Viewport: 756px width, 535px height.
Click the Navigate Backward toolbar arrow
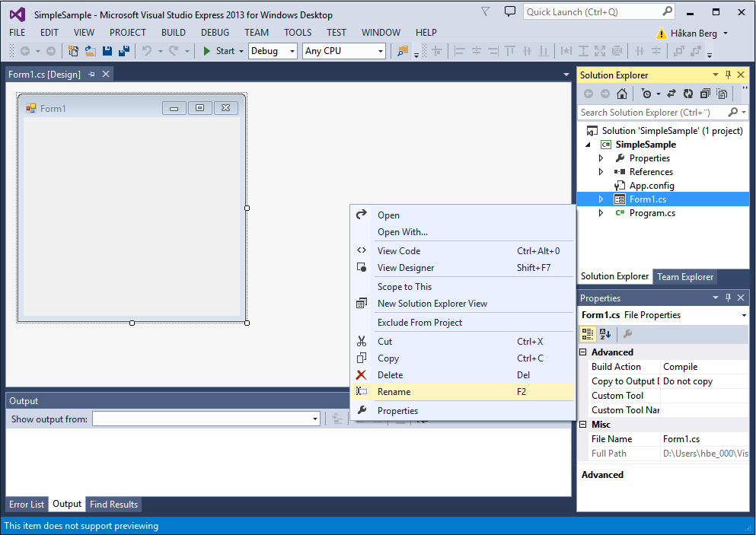coord(25,50)
